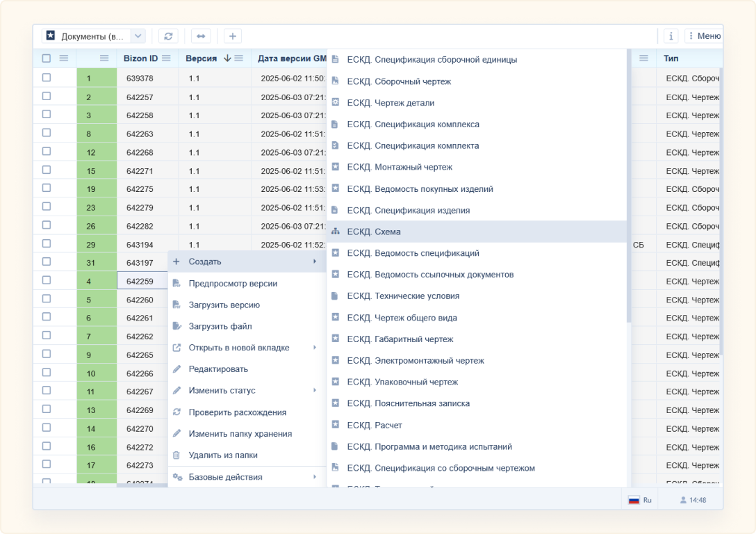Click the Russian flag language icon
This screenshot has width=756, height=534.
(634, 500)
